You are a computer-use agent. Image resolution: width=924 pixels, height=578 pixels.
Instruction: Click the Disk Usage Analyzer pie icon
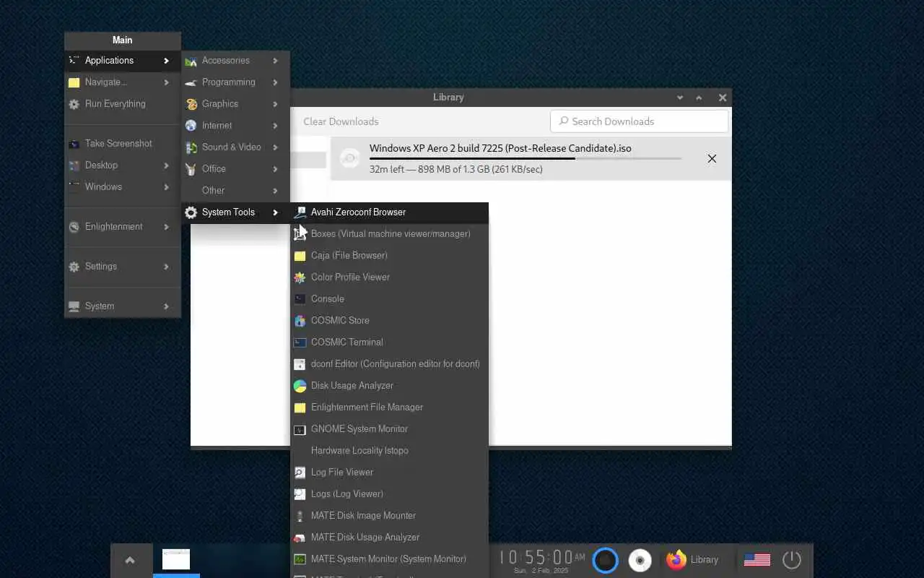[300, 386]
